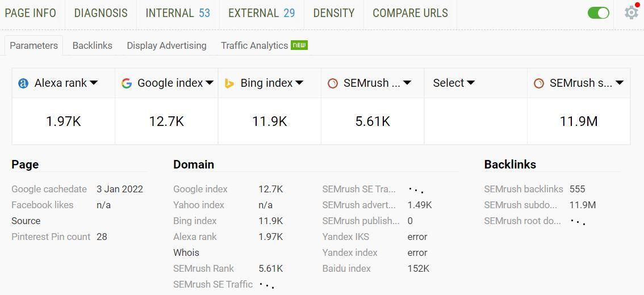
Task: Toggle the green on/off switch
Action: point(599,12)
